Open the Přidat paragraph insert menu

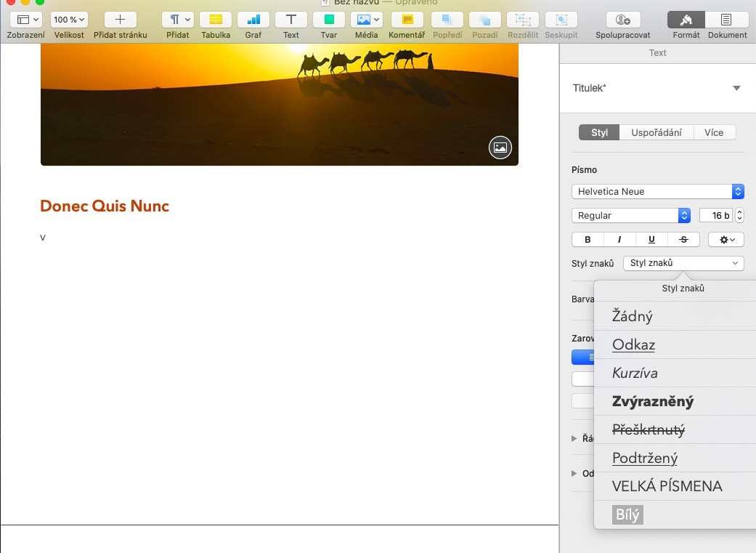[x=178, y=20]
